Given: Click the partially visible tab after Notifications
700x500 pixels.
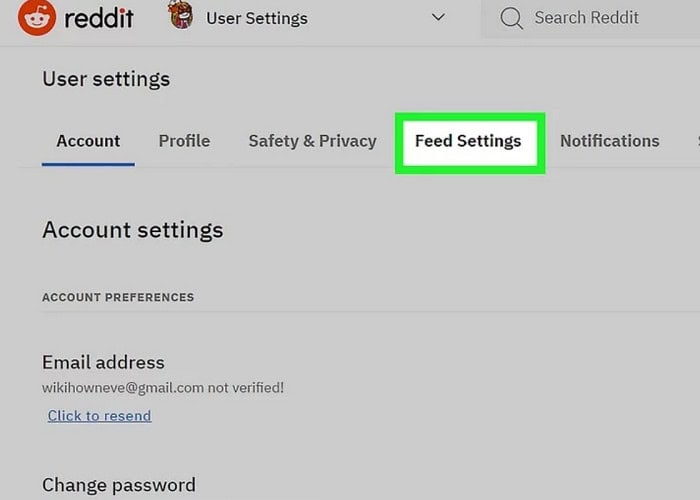Looking at the screenshot, I should (698, 141).
